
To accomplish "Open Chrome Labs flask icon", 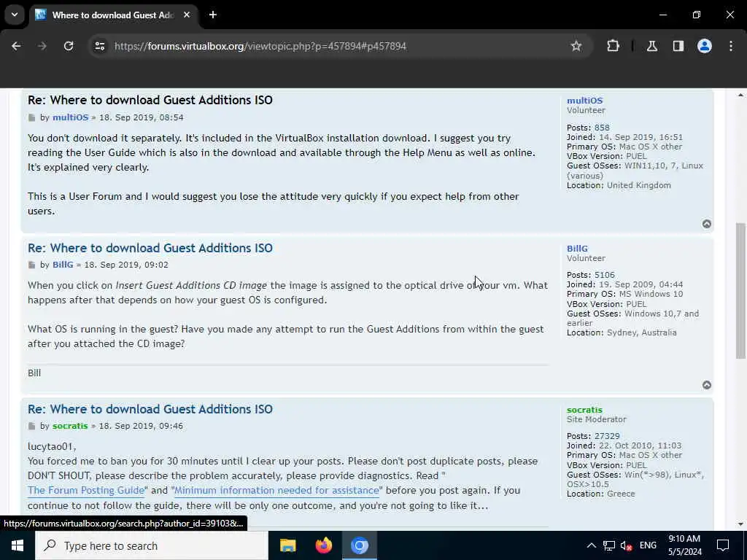I will 652,46.
